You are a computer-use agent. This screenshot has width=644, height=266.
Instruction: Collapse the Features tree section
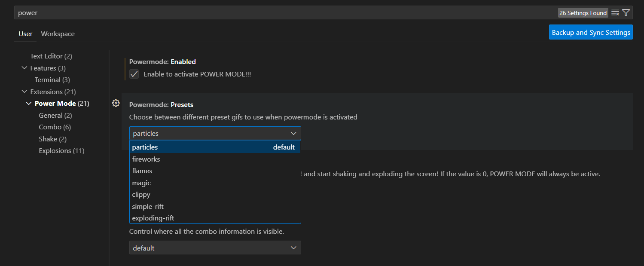[x=24, y=68]
